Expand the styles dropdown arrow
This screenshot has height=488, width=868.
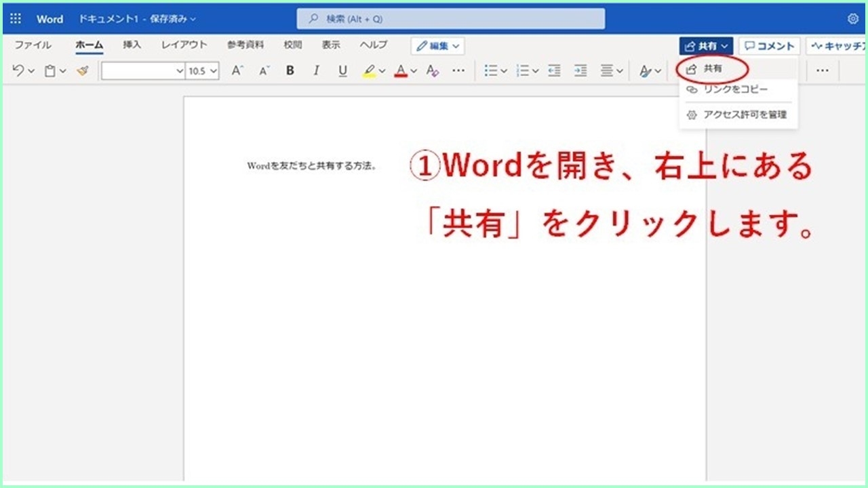point(658,70)
